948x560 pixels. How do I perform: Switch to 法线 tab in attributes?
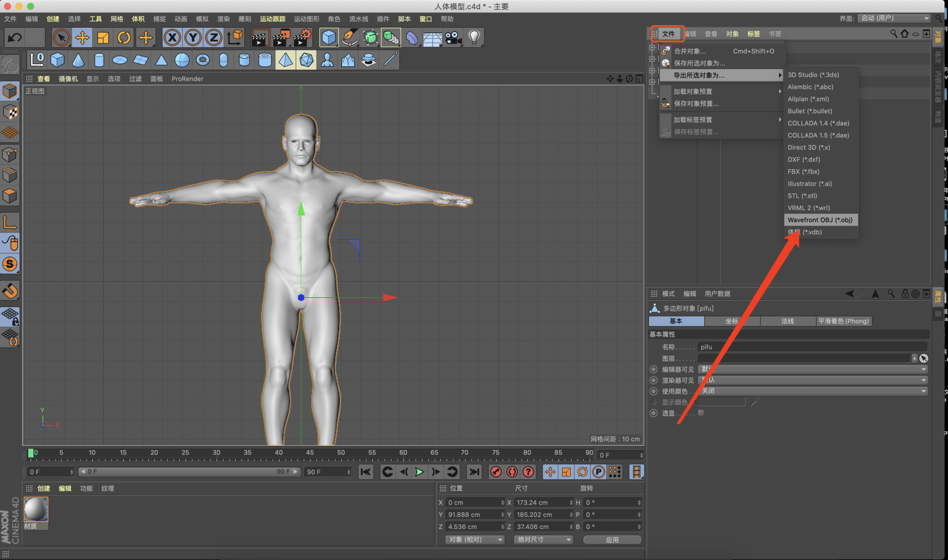(x=788, y=321)
